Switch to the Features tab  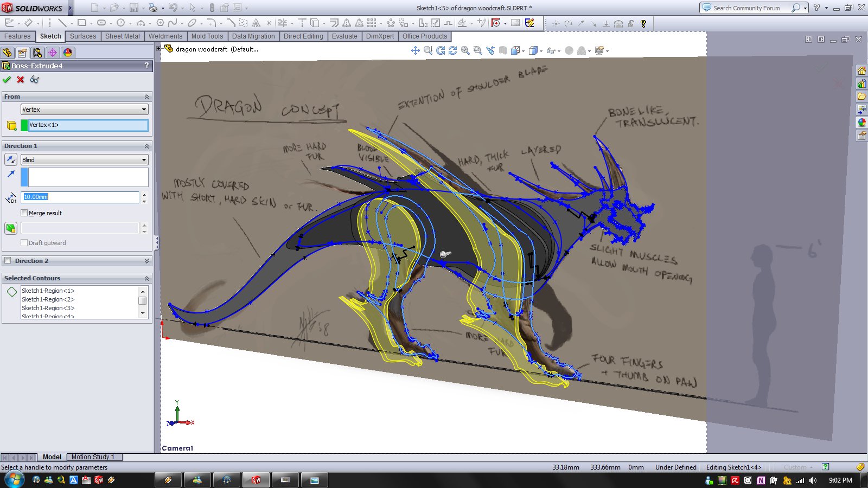pos(17,36)
